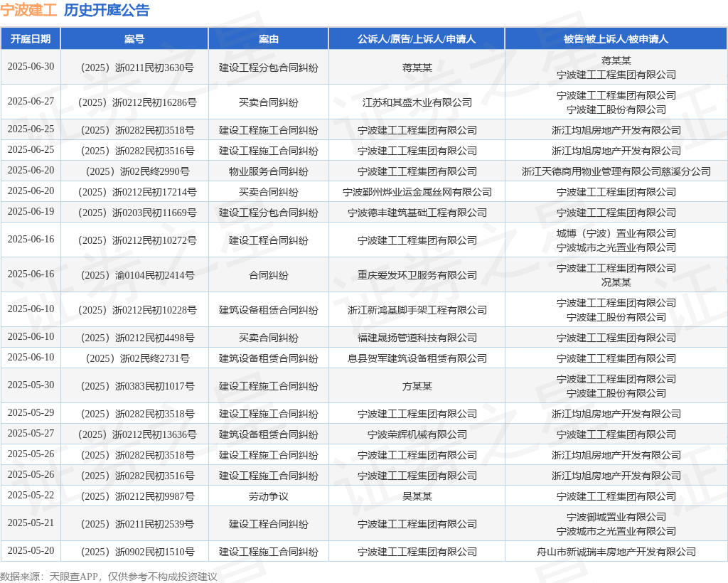
Task: Choose plaintiff 福建晟扬管道科技有限公司
Action: (417, 338)
